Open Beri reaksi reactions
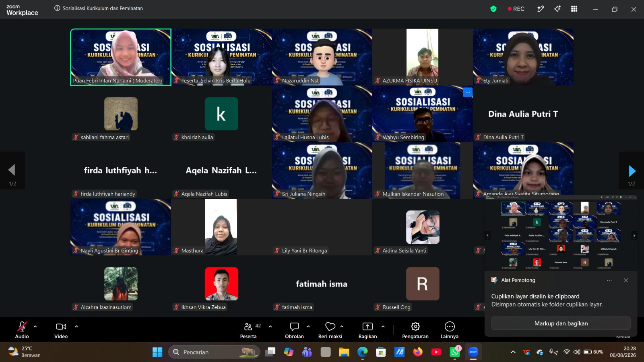 [330, 330]
